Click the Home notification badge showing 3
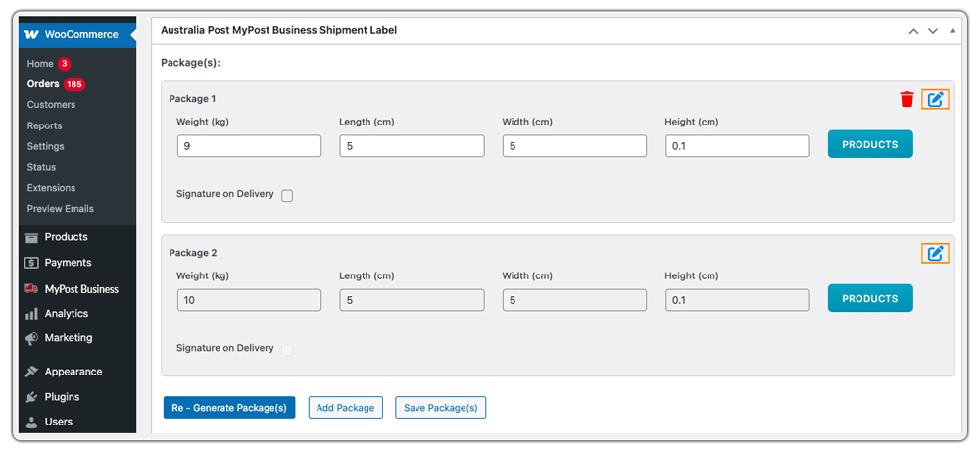The width and height of the screenshot is (980, 450). [x=65, y=64]
